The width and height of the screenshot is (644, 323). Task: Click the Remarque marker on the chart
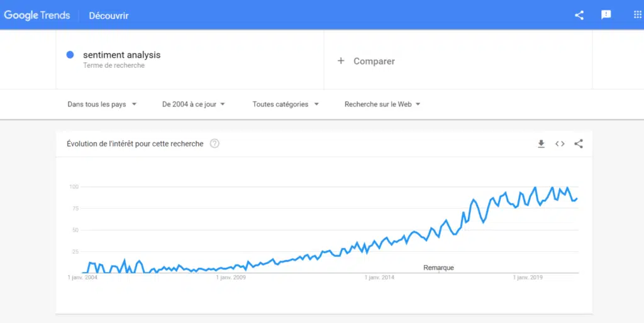point(438,268)
